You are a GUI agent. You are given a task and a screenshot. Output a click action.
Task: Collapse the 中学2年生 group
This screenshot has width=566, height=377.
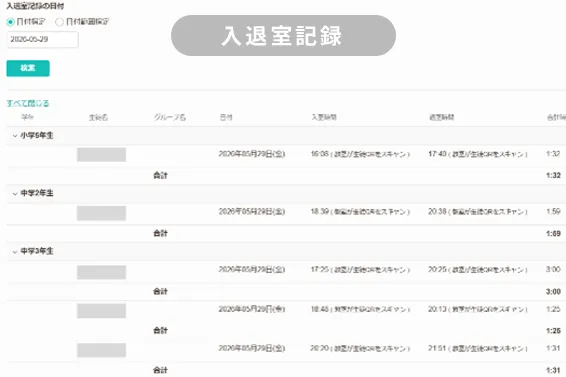pos(15,194)
